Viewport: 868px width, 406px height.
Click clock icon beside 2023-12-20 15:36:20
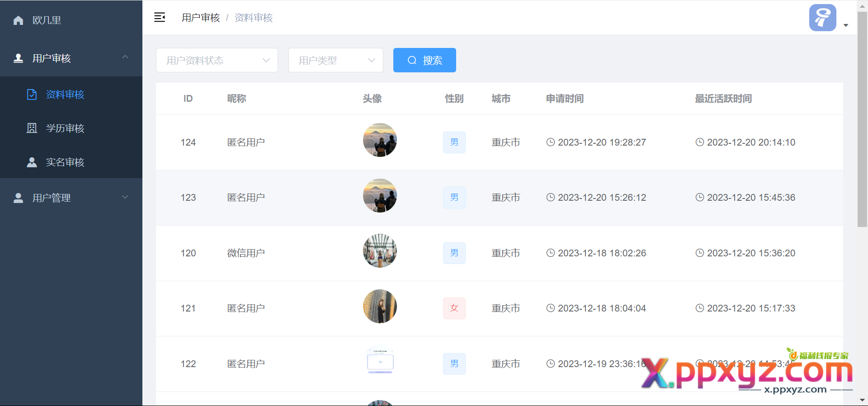tap(699, 253)
